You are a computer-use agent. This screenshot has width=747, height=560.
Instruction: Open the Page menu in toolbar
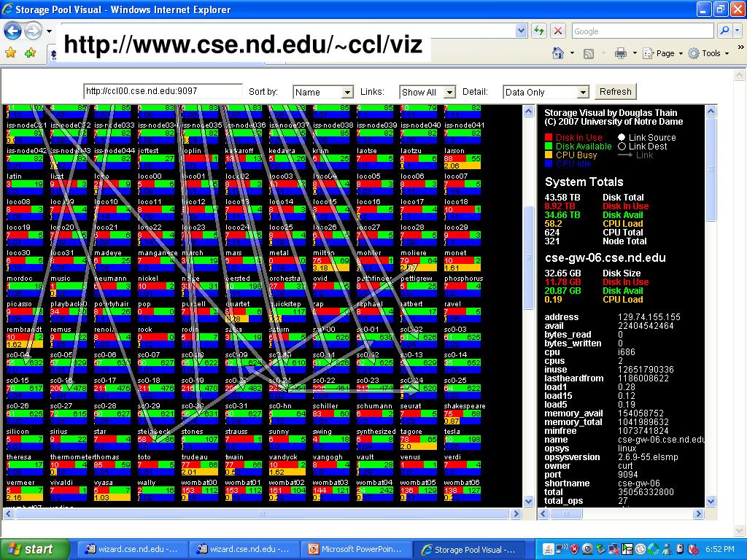(x=662, y=53)
